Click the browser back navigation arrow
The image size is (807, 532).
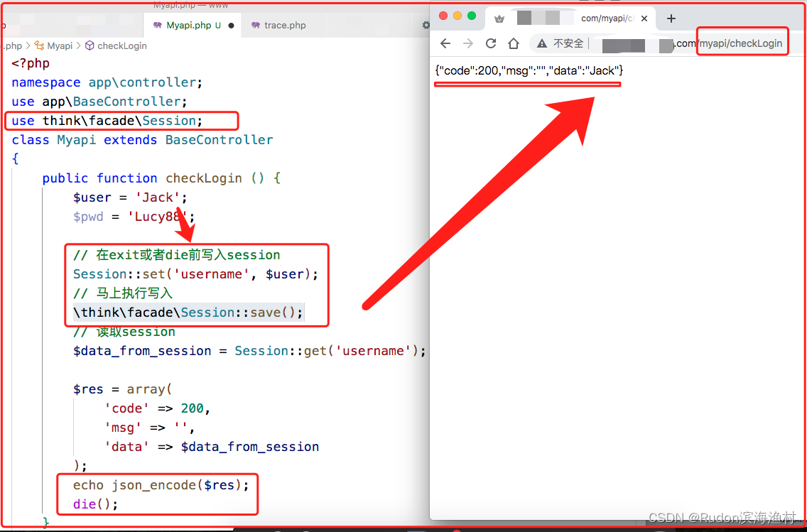pos(445,43)
